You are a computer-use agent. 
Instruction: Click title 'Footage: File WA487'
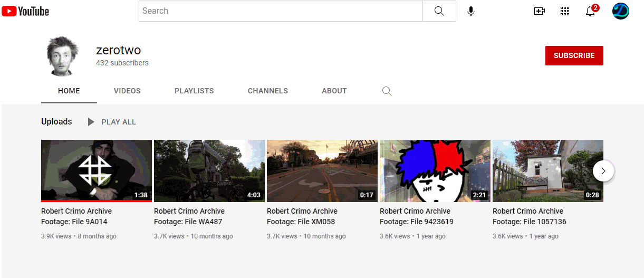(188, 222)
